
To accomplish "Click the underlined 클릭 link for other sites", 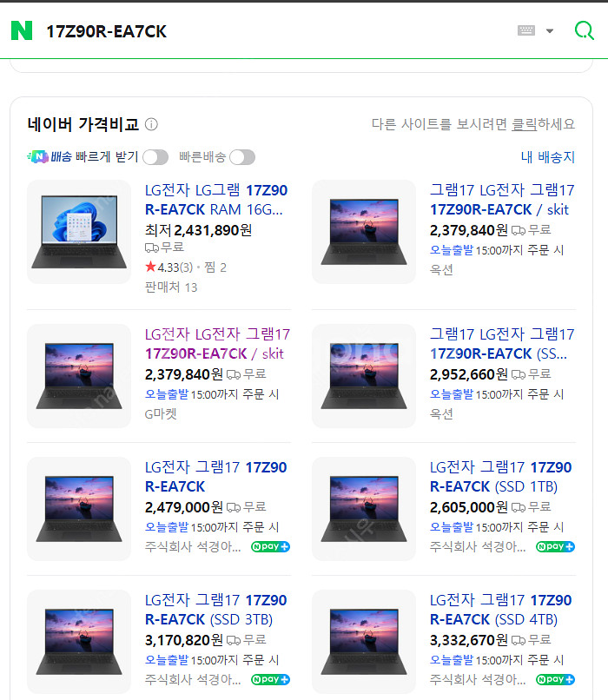I will [524, 123].
